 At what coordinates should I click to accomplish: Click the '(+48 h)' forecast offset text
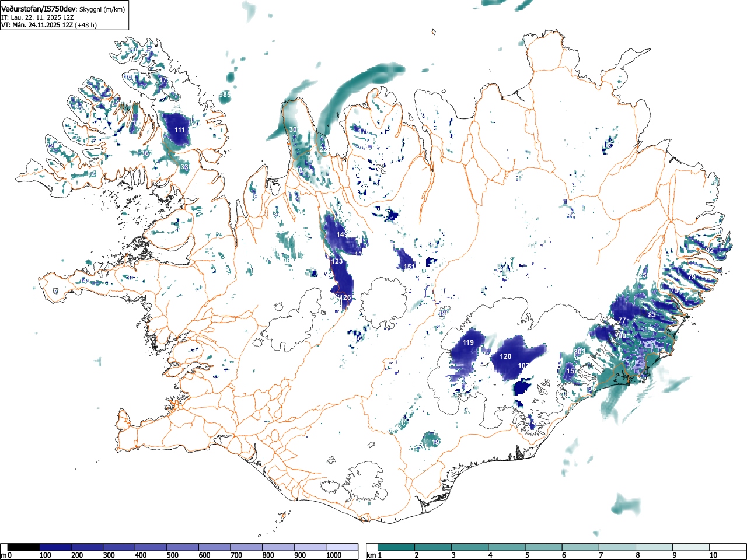[x=86, y=25]
